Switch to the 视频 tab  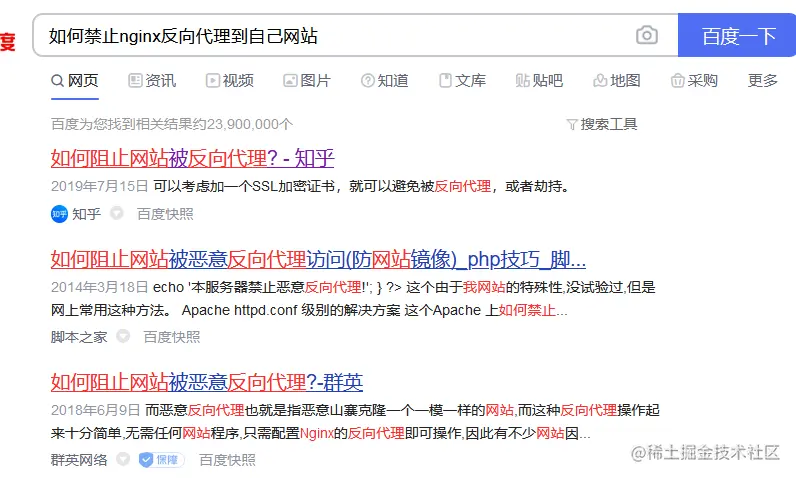(229, 80)
